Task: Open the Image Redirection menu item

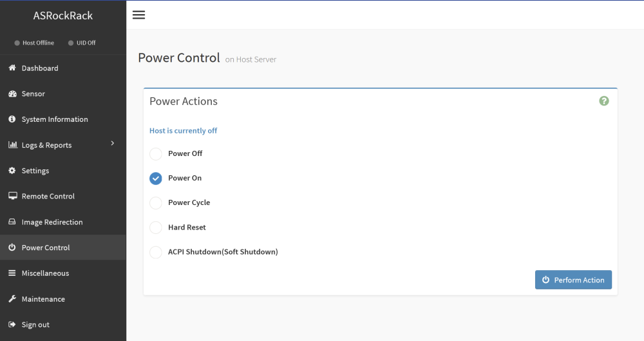Action: [63, 222]
